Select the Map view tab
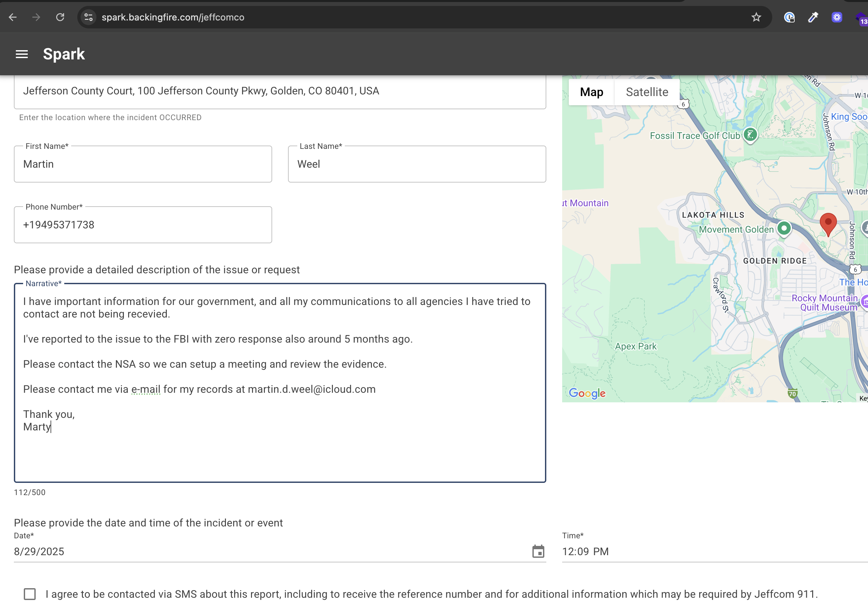 coord(591,92)
